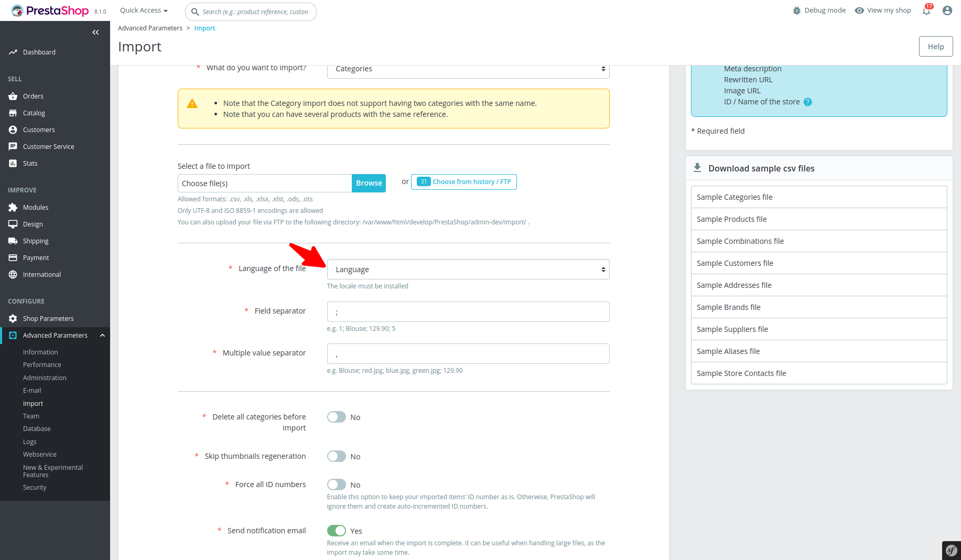This screenshot has width=961, height=560.
Task: Disable the Send notification email option
Action: 336,531
